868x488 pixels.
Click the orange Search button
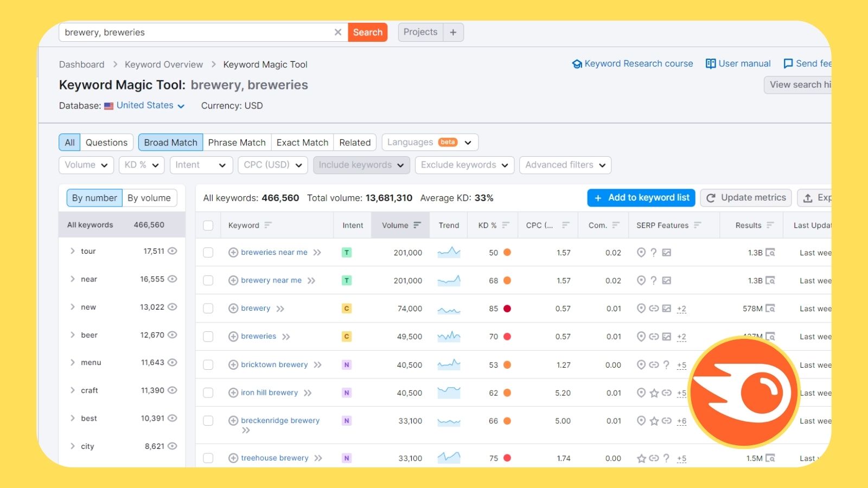pos(368,32)
